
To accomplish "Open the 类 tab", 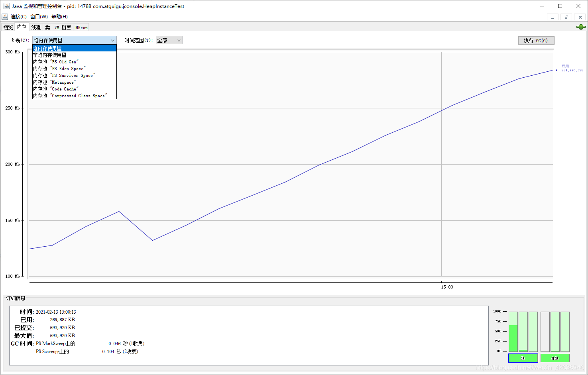I will coord(47,27).
